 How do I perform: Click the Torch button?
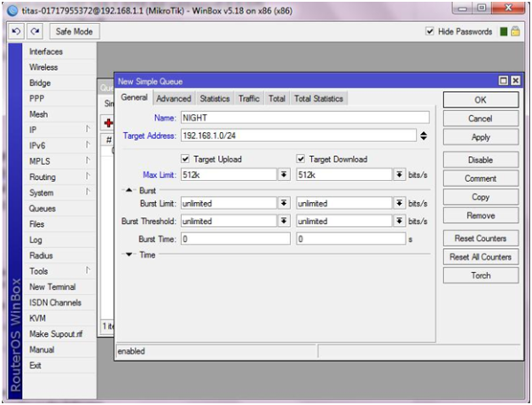click(x=481, y=276)
